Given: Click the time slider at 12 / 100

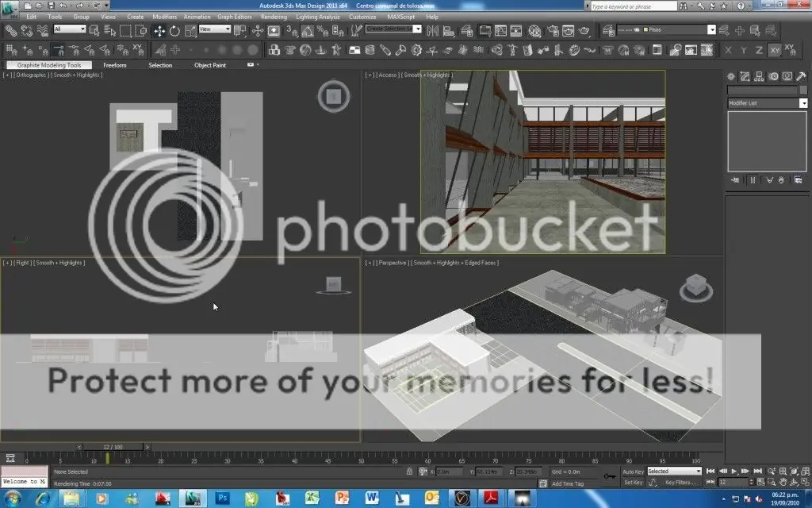Looking at the screenshot, I should pos(113,447).
